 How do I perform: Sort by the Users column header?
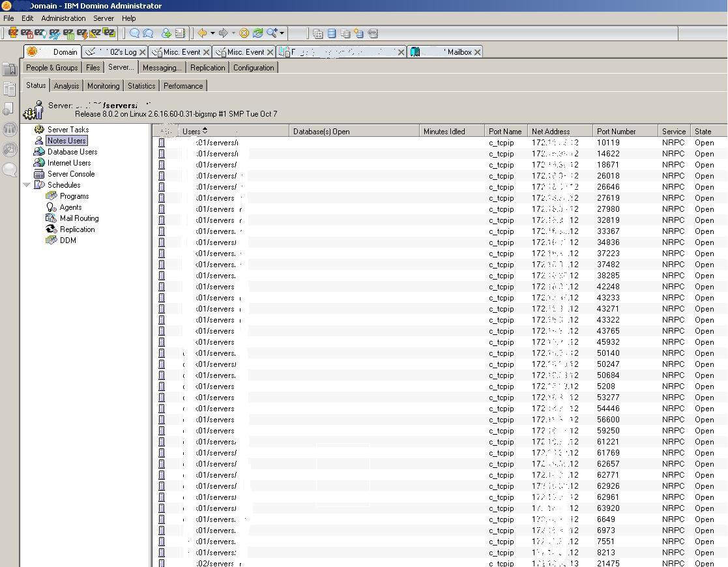click(x=233, y=132)
